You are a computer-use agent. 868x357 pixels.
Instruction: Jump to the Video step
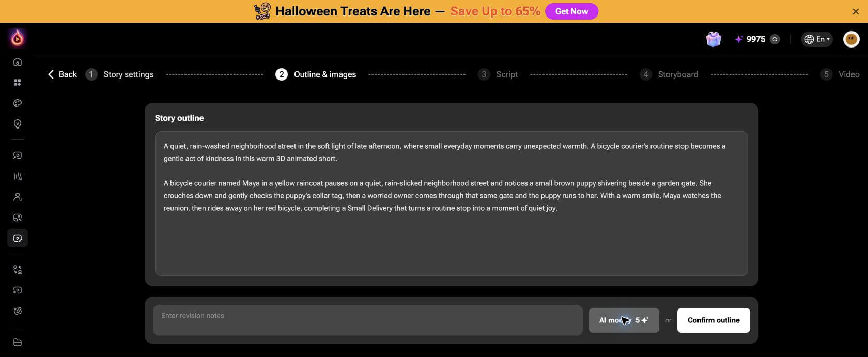[x=840, y=74]
